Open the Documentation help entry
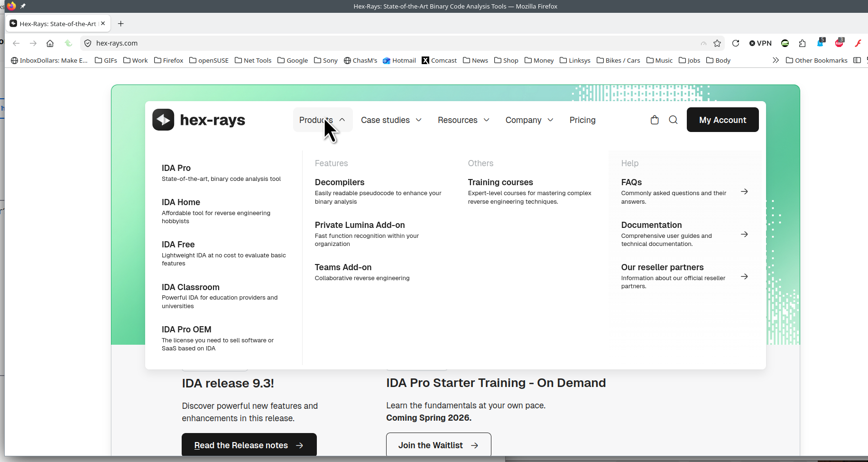The width and height of the screenshot is (868, 462). click(x=684, y=234)
